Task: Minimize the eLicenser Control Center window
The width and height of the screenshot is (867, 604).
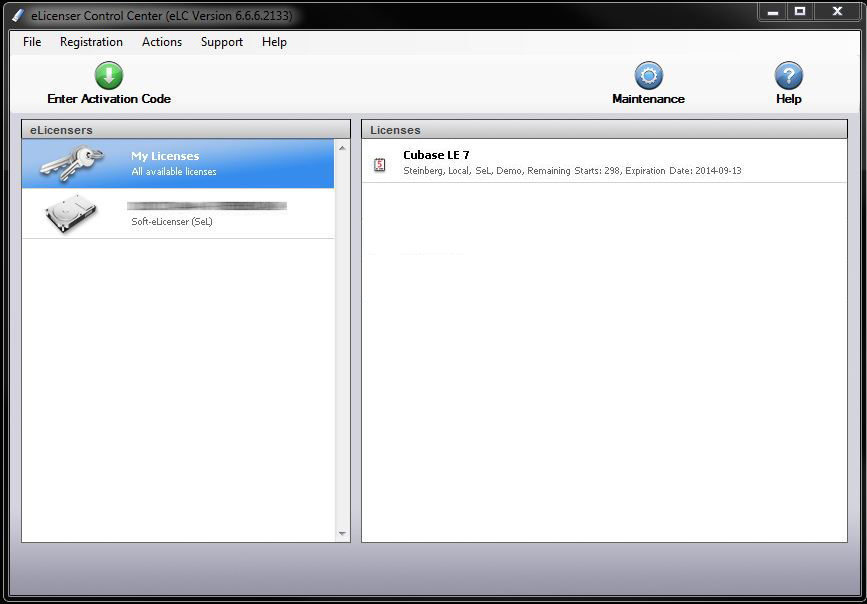Action: pos(773,12)
